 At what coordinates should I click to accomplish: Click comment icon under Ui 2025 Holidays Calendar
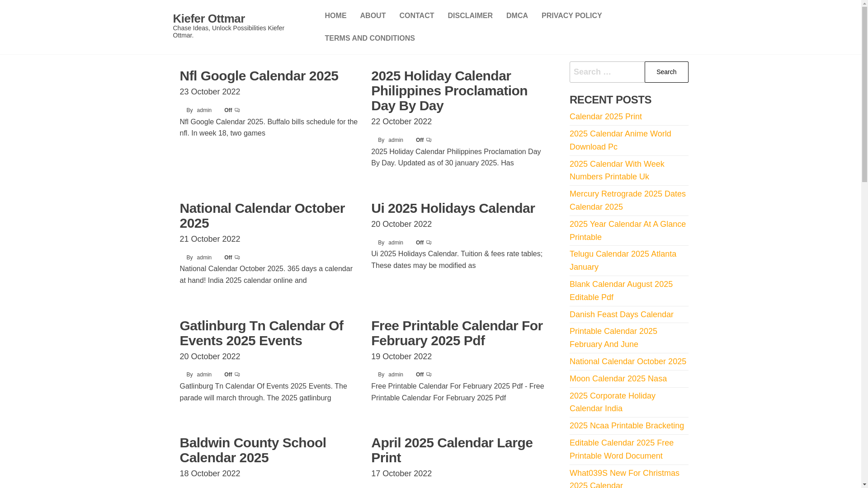429,243
